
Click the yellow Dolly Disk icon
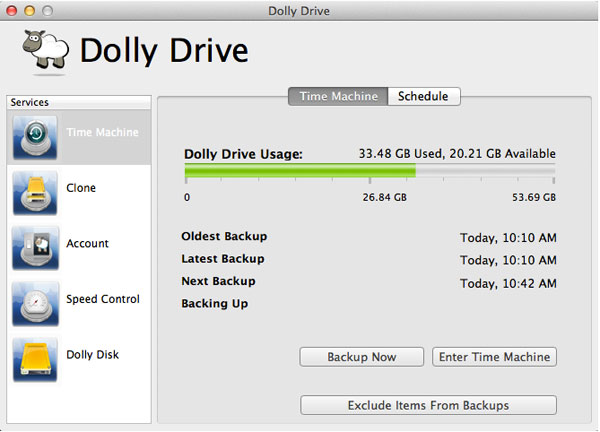[36, 359]
